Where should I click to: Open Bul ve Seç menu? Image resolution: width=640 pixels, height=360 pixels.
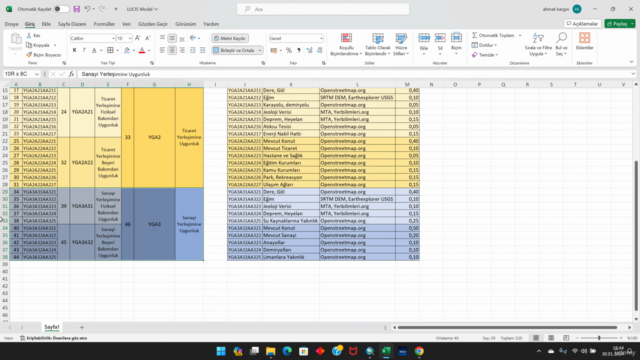pos(562,44)
